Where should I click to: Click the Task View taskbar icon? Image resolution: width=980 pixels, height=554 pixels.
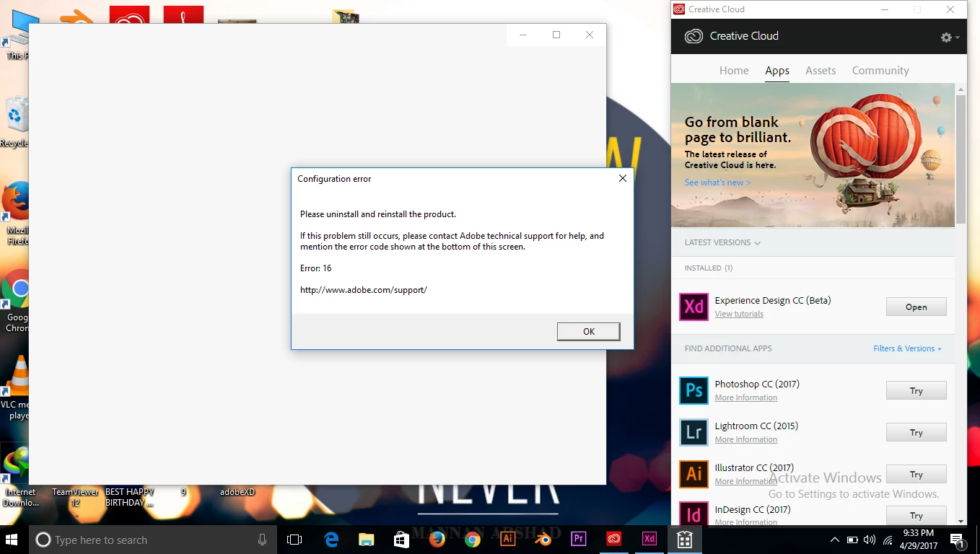click(x=294, y=539)
